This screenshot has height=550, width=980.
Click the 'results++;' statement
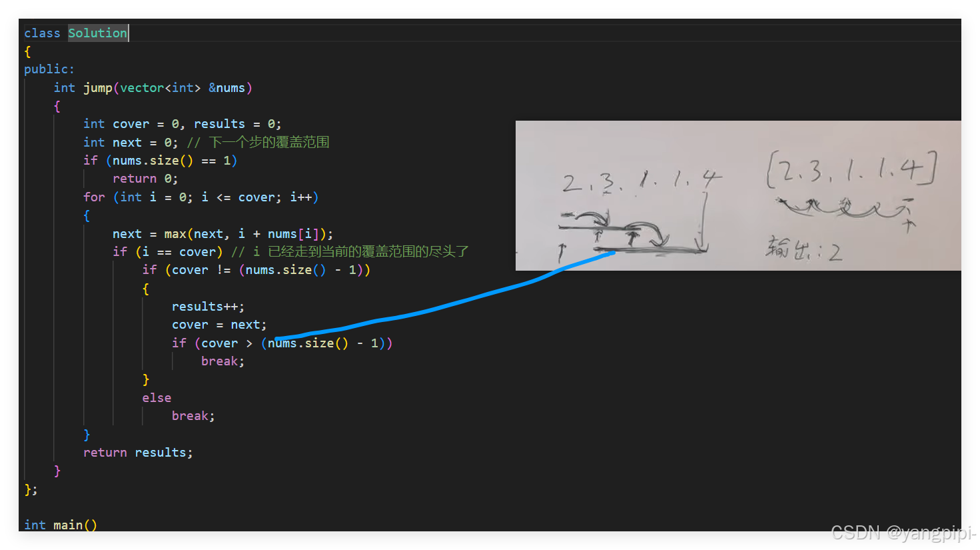tap(208, 307)
